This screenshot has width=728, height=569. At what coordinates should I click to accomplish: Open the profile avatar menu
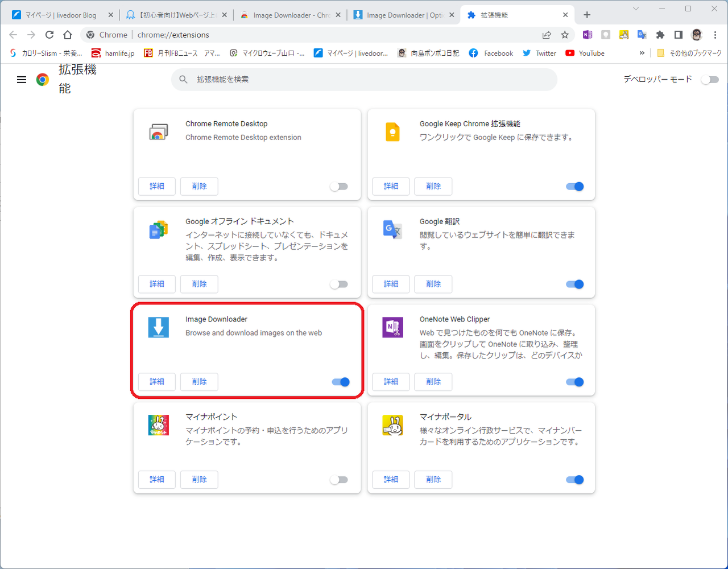coord(697,35)
